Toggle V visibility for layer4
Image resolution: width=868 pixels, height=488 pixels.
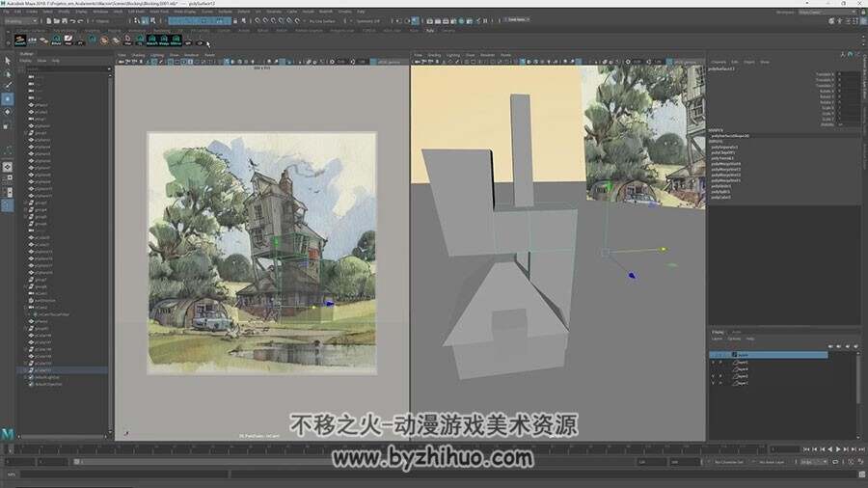tap(713, 362)
